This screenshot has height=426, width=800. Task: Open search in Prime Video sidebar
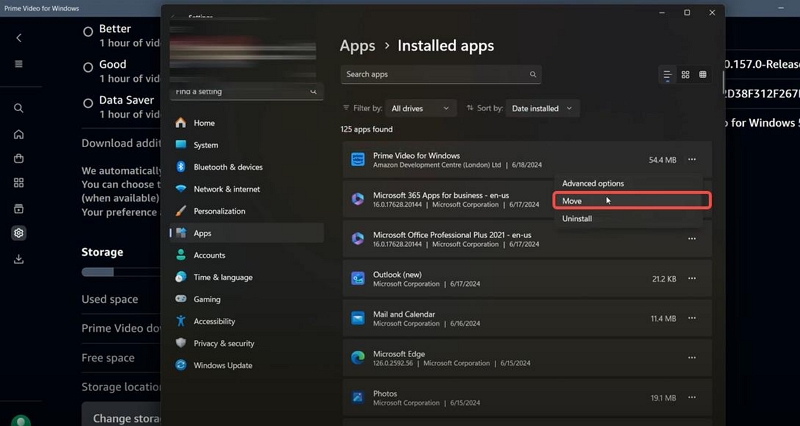point(19,108)
